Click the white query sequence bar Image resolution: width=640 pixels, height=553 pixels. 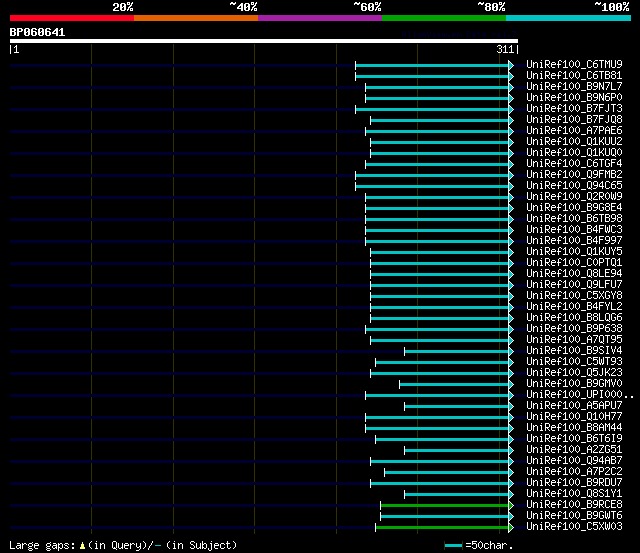(x=264, y=41)
